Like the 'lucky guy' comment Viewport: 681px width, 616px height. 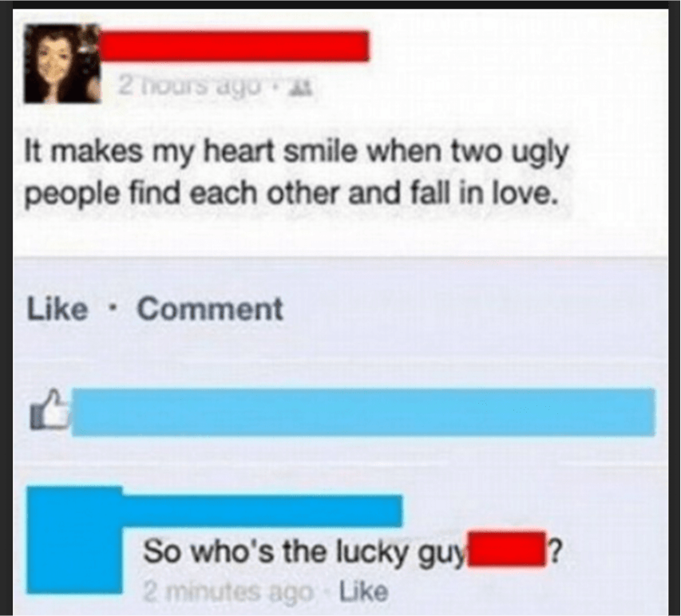(363, 592)
